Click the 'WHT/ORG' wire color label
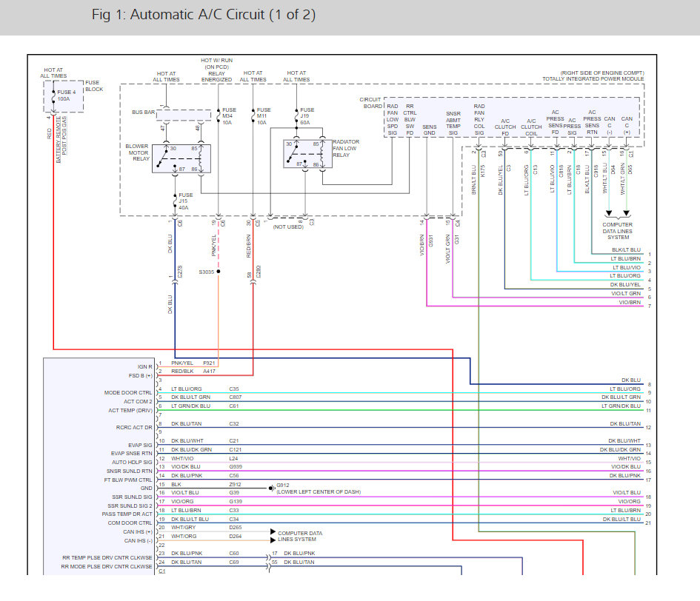Image resolution: width=700 pixels, height=601 pixels. point(184,537)
